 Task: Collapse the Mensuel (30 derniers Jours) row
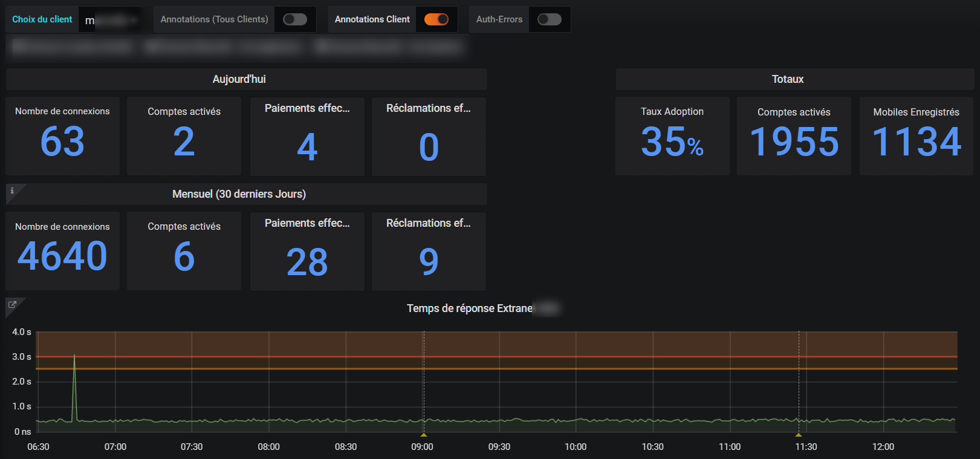point(247,194)
